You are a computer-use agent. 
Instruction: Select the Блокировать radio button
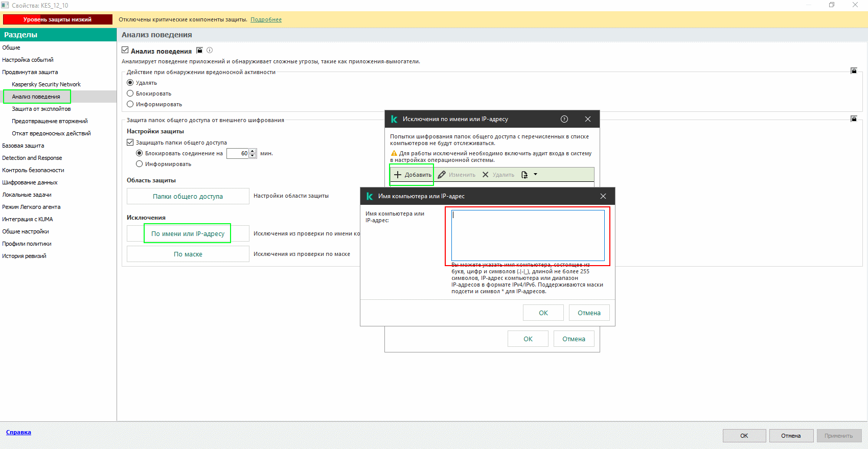130,93
